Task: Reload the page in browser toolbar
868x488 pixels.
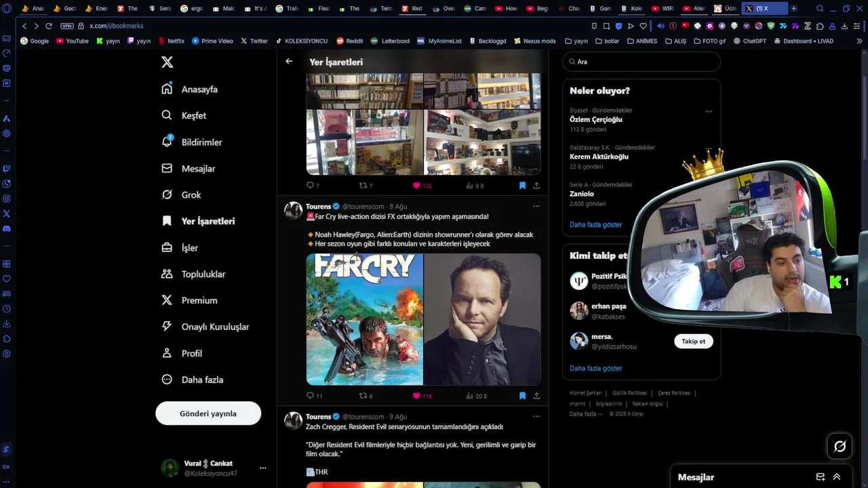Action: pos(49,26)
